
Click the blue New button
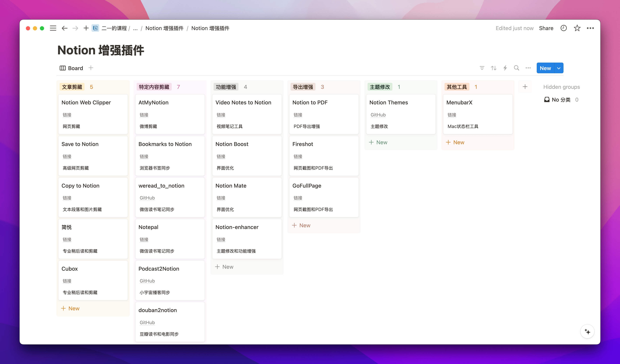coord(545,68)
